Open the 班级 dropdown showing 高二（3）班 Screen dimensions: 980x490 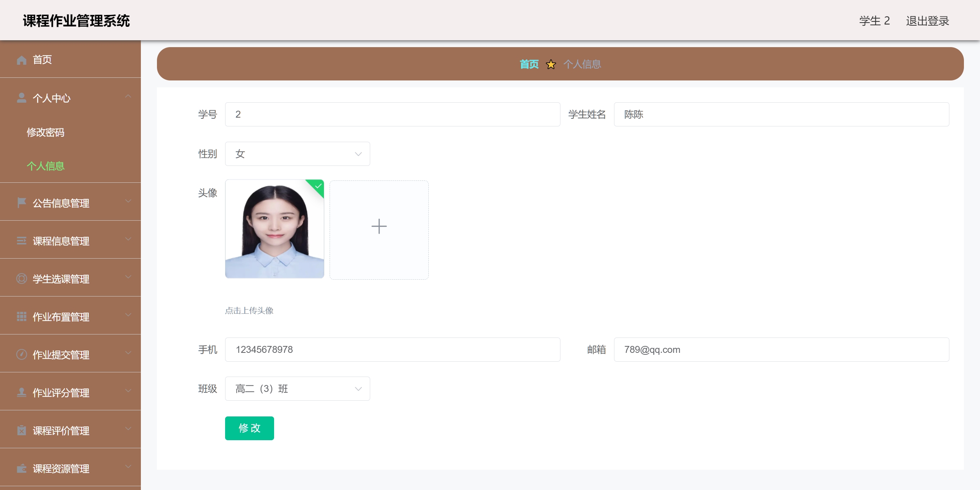click(x=297, y=388)
